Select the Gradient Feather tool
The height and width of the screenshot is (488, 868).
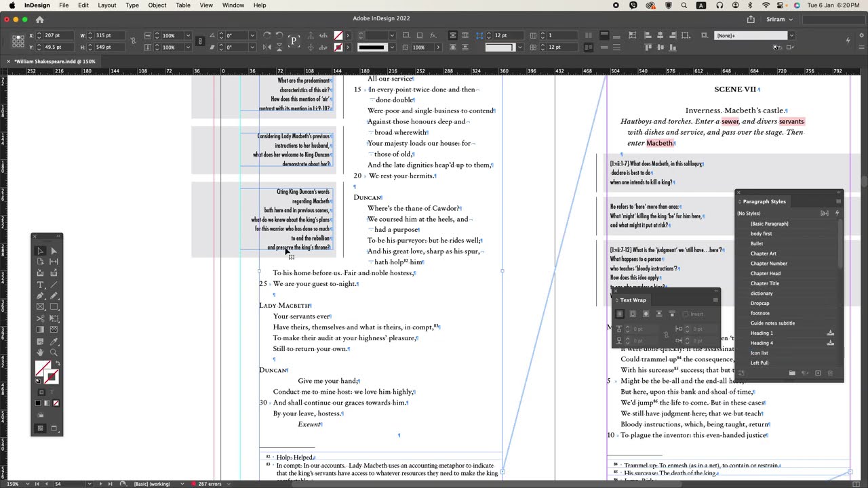pos(54,329)
